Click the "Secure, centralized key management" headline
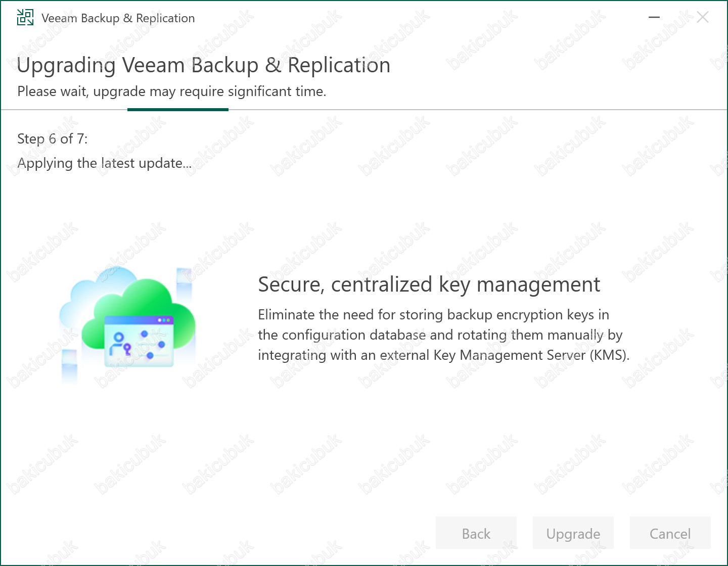 point(429,285)
